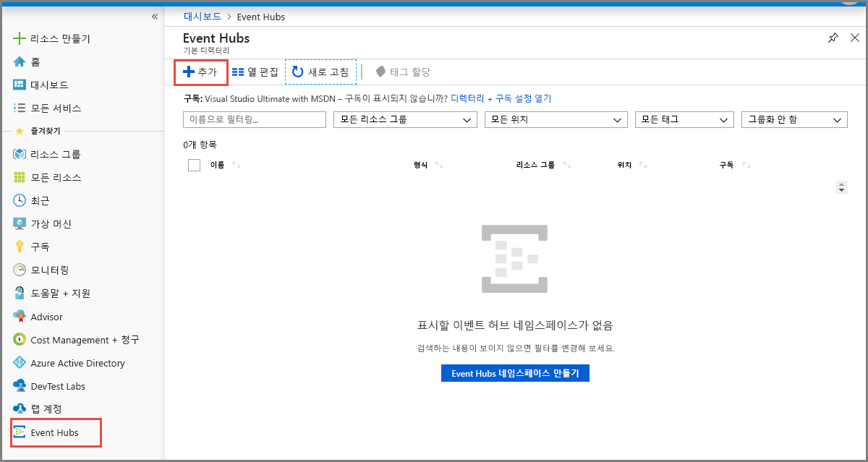Click the 즐겨찾기 star icon
868x462 pixels.
pyautogui.click(x=20, y=131)
